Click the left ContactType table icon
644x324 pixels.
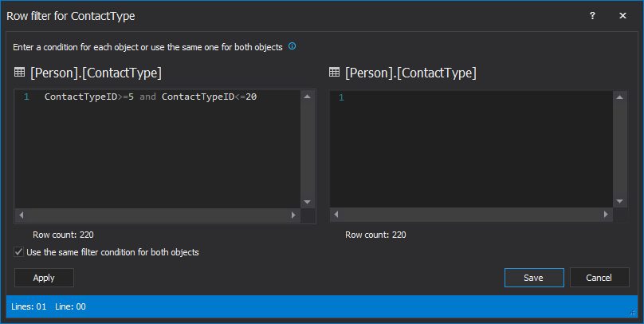click(x=20, y=73)
